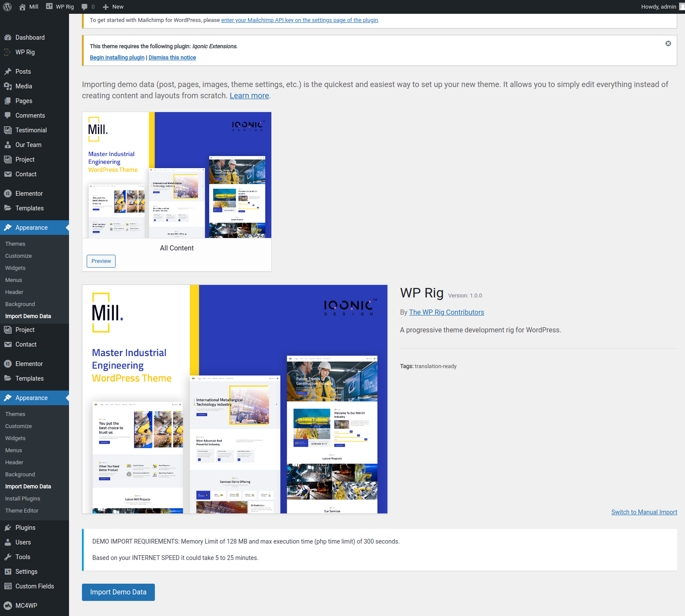Open Comments sidebar icon
Viewport: 685px width, 616px height.
[x=8, y=116]
